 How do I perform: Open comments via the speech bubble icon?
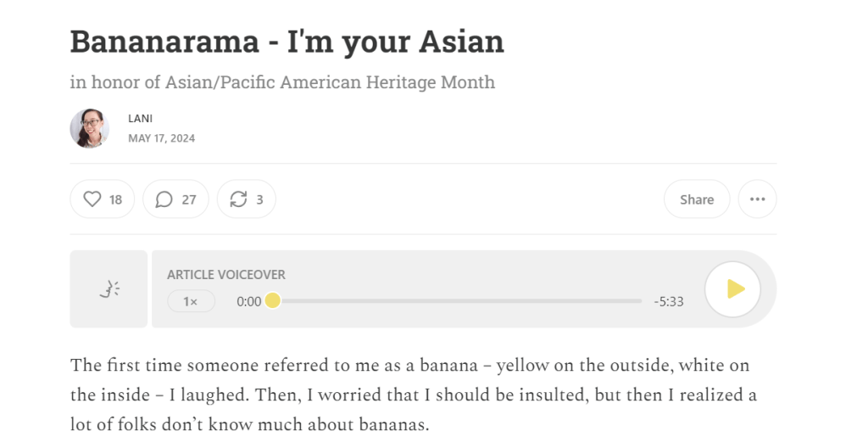[x=164, y=199]
